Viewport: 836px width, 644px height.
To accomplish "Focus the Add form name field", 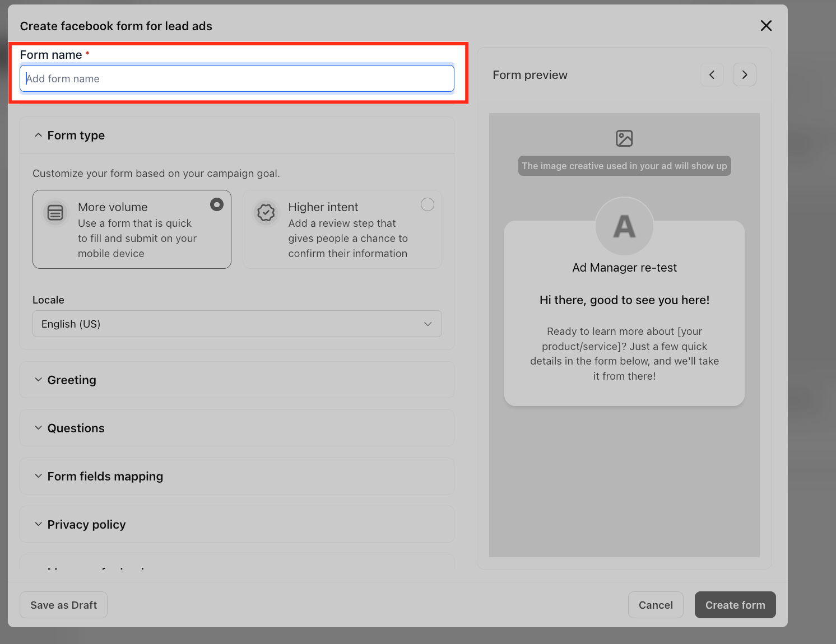I will click(237, 78).
